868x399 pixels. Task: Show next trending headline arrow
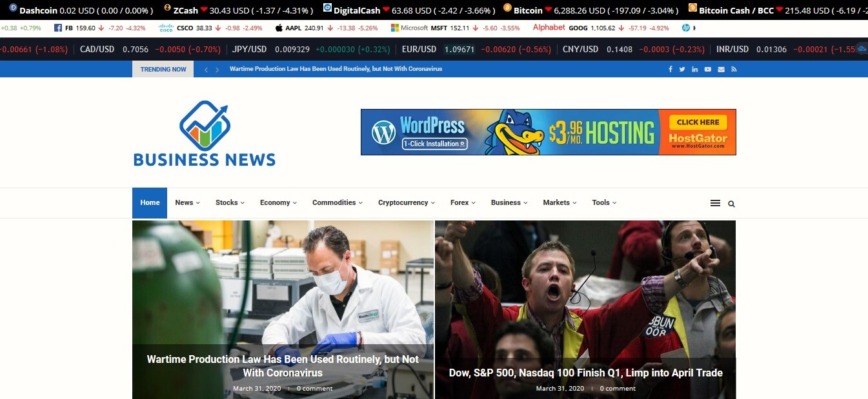[217, 70]
